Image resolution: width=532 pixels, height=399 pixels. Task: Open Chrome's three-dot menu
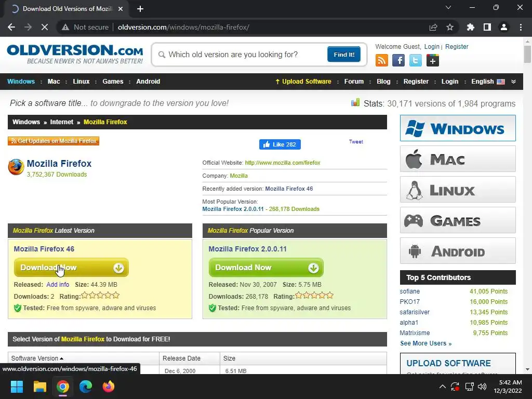click(x=521, y=27)
